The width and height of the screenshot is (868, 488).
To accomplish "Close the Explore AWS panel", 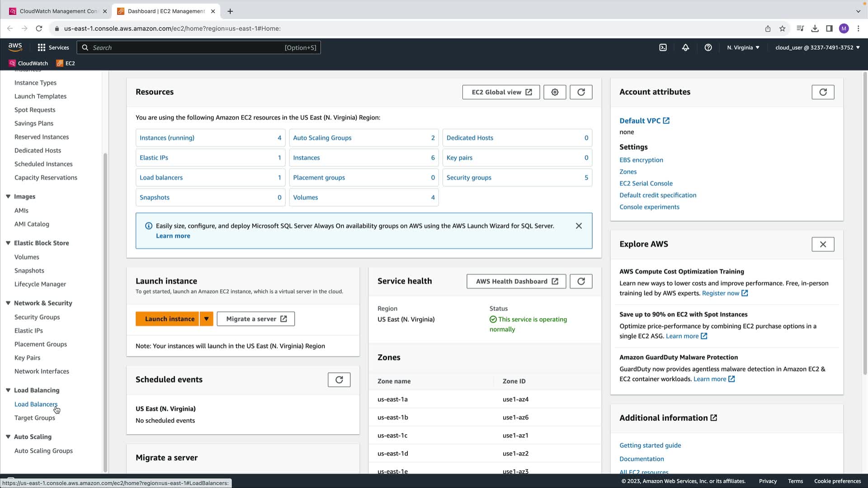I will (x=823, y=244).
